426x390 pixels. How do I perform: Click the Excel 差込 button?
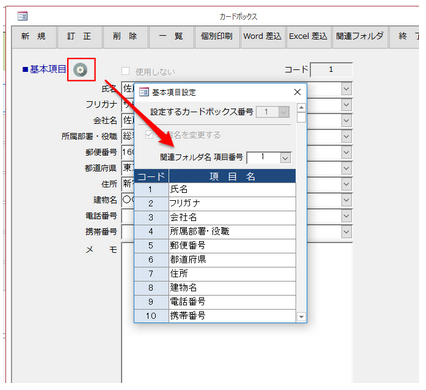308,37
